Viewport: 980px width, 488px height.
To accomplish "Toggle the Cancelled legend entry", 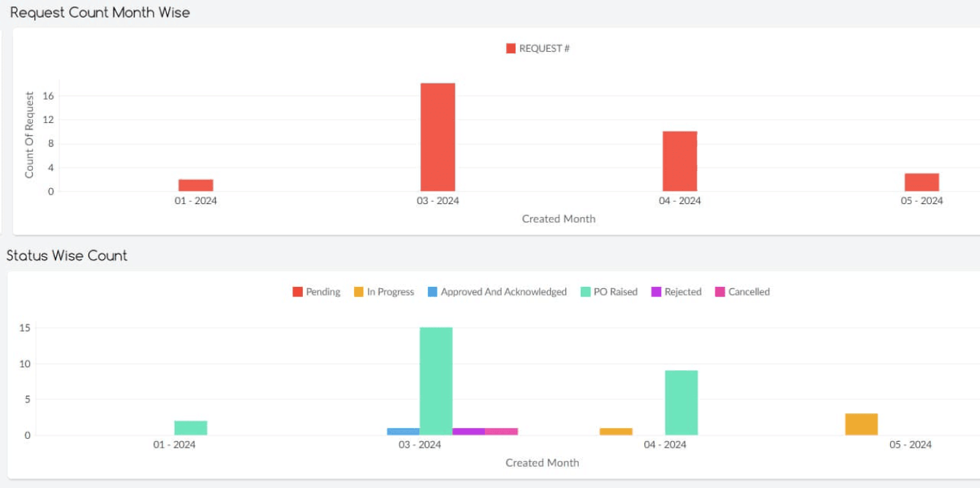I will (x=742, y=292).
